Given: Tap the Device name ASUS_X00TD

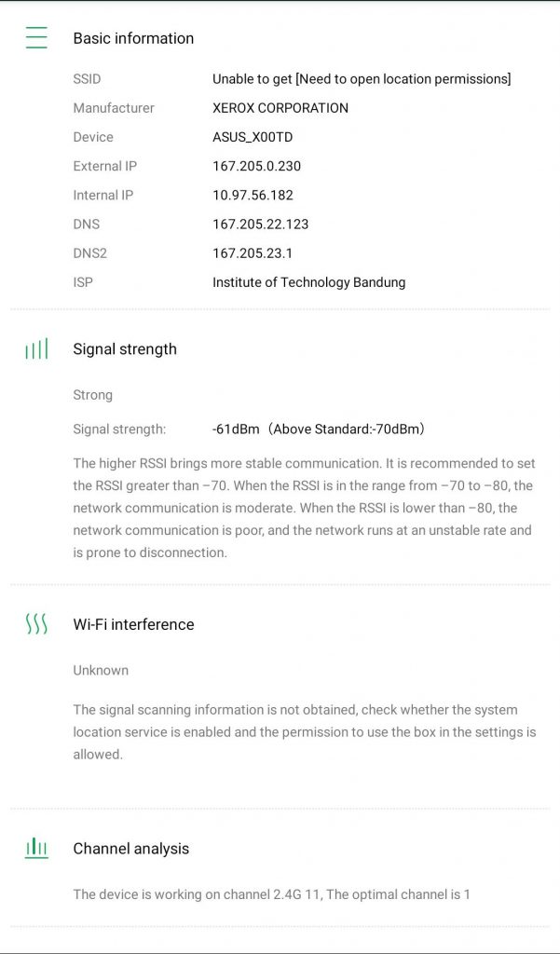Looking at the screenshot, I should [x=253, y=137].
